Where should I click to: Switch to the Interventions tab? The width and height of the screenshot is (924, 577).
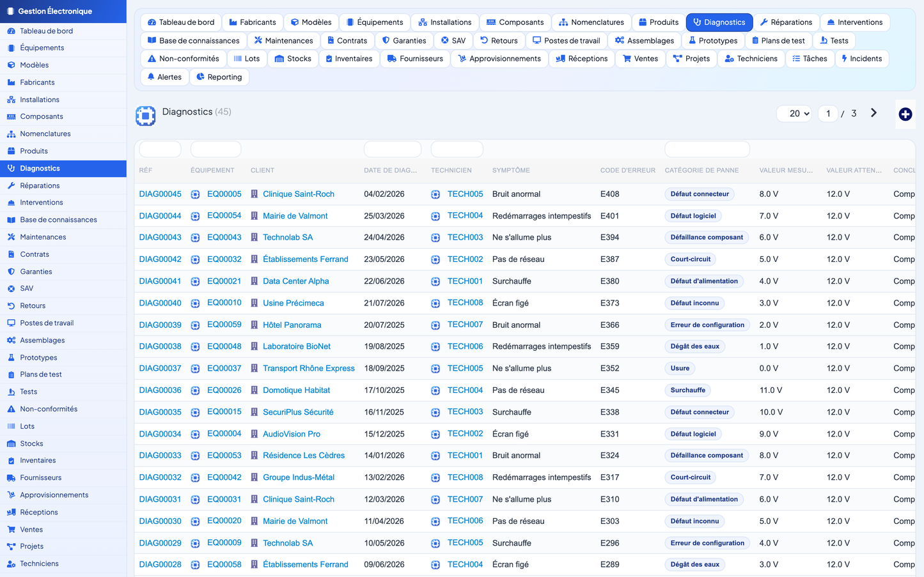coord(854,22)
